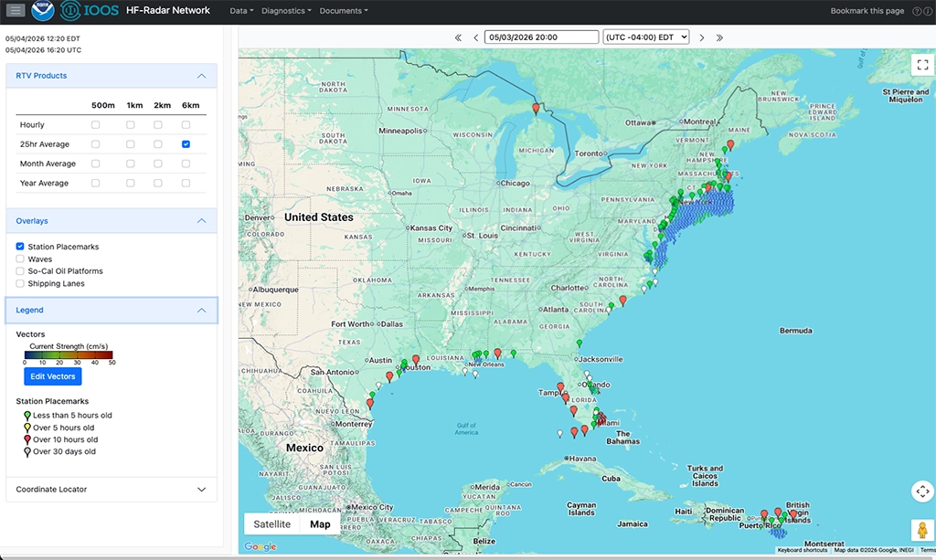
Task: Toggle fullscreen map view
Action: pos(922,65)
